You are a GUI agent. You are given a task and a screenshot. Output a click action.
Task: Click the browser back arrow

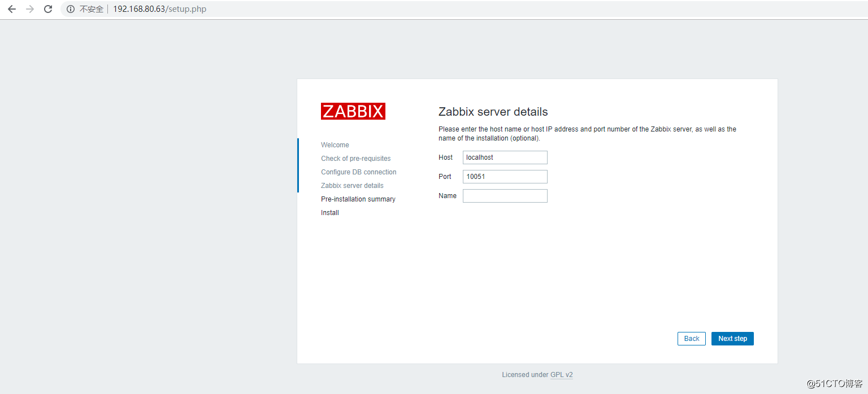(x=12, y=9)
